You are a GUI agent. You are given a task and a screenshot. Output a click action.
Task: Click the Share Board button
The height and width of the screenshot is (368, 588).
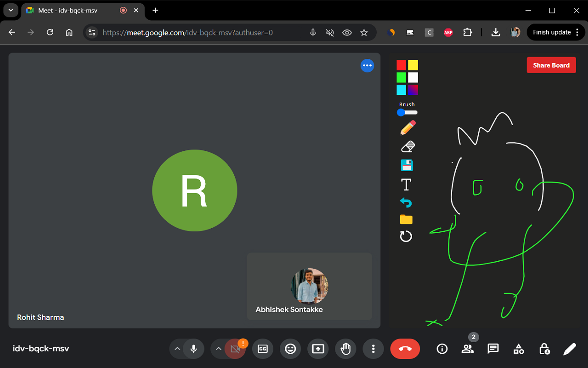point(551,65)
